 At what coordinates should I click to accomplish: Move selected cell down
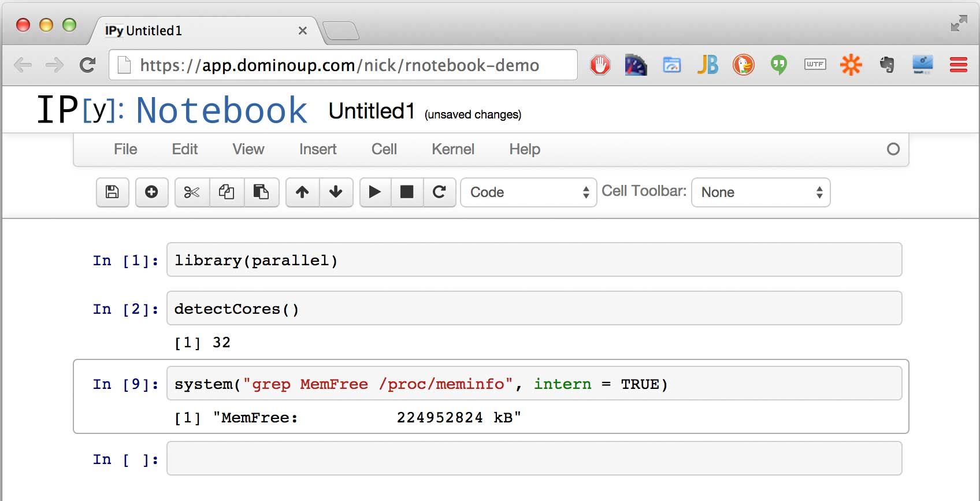click(x=336, y=192)
